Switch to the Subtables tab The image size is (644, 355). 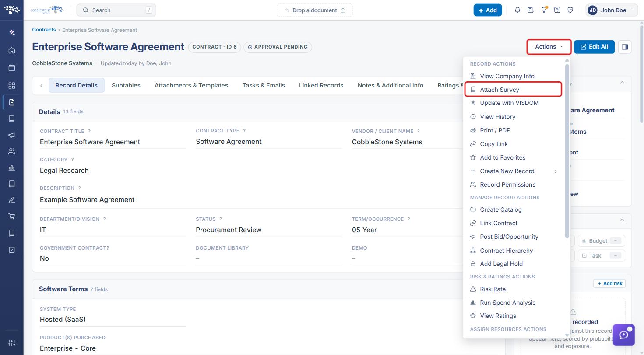point(126,85)
